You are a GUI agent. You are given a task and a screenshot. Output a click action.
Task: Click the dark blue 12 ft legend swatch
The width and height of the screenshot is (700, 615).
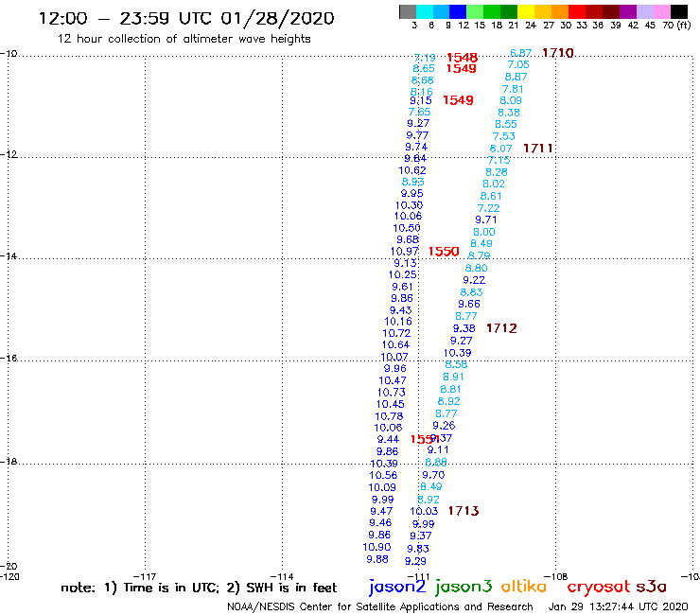[458, 11]
